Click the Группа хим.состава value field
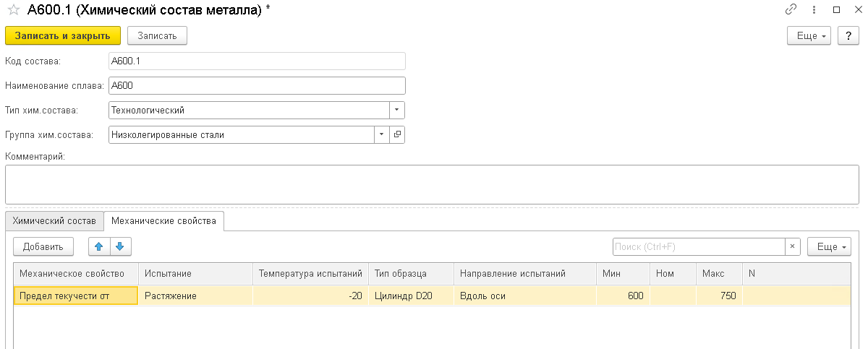Image resolution: width=868 pixels, height=349 pixels. pos(241,134)
